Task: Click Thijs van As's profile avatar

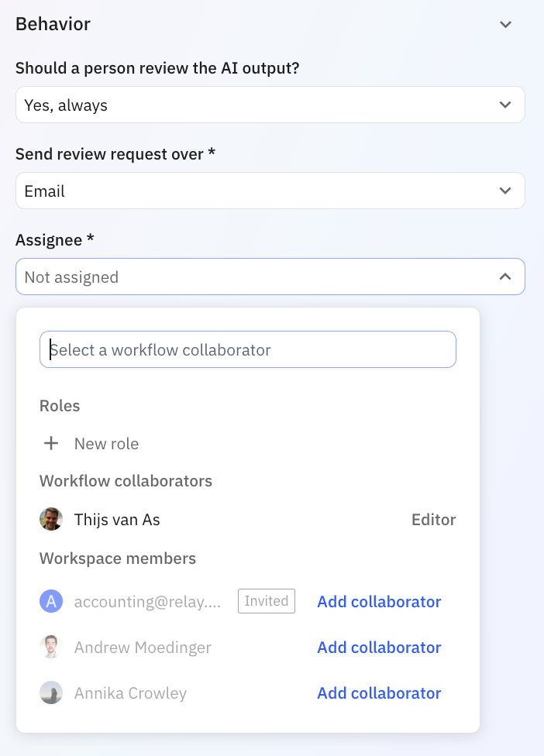Action: pyautogui.click(x=51, y=519)
